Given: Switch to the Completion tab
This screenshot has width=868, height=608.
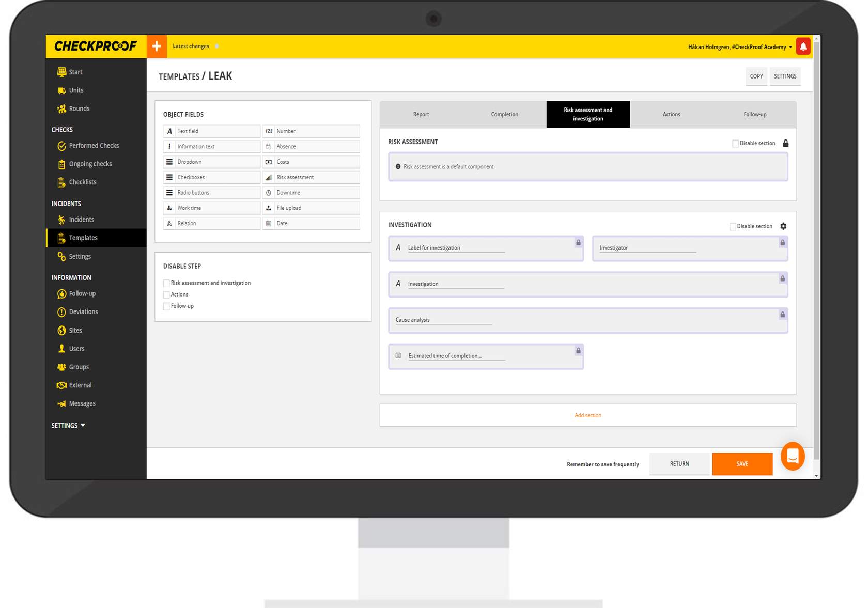Looking at the screenshot, I should tap(504, 114).
